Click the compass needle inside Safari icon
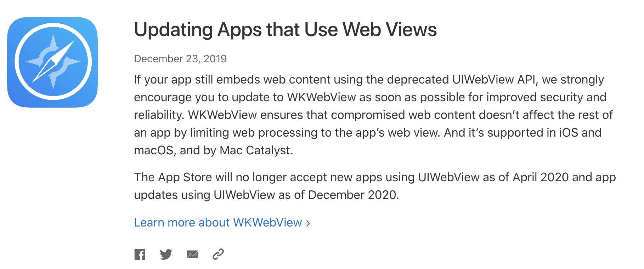The height and width of the screenshot is (269, 644). [x=53, y=62]
